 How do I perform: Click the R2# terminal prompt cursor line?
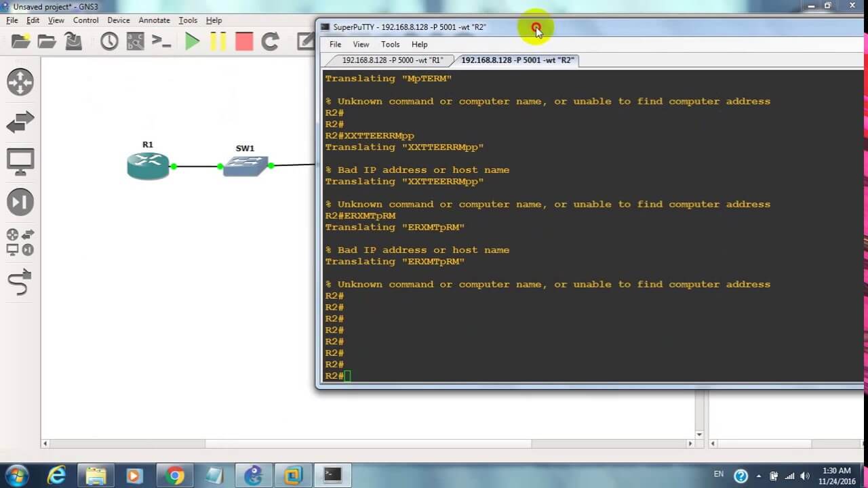click(338, 375)
